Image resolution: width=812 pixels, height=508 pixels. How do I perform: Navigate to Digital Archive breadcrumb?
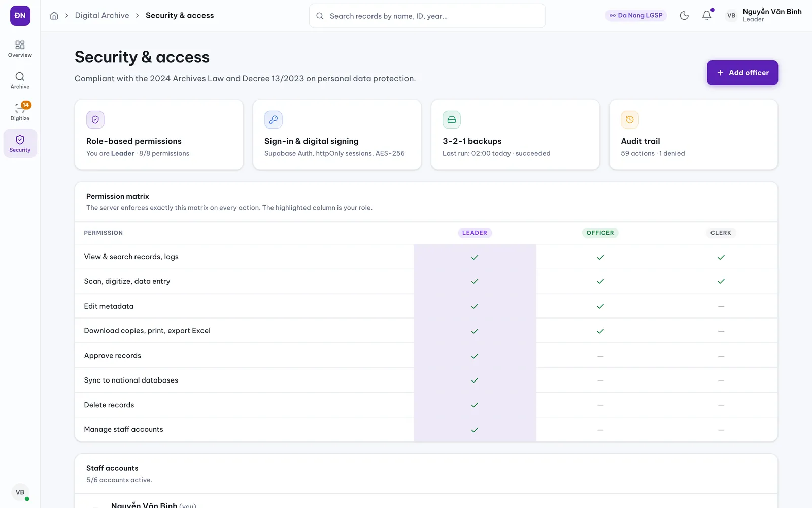tap(102, 16)
